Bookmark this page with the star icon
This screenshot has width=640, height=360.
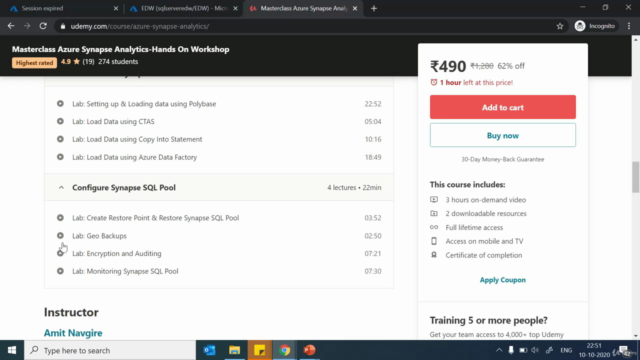(x=560, y=26)
